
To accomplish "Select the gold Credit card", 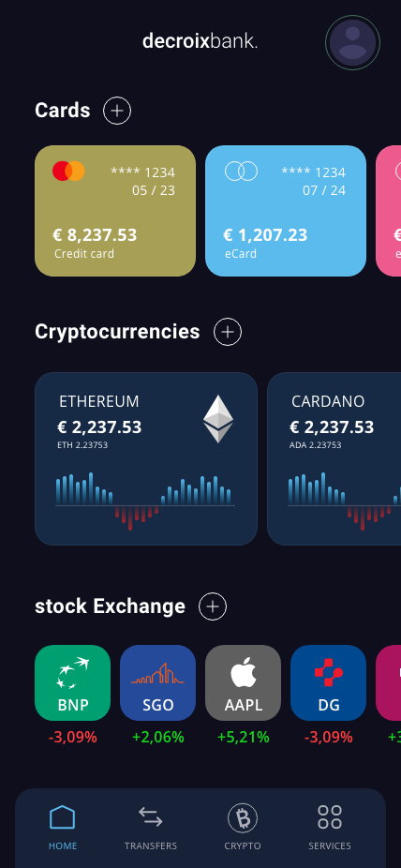I will tap(115, 210).
